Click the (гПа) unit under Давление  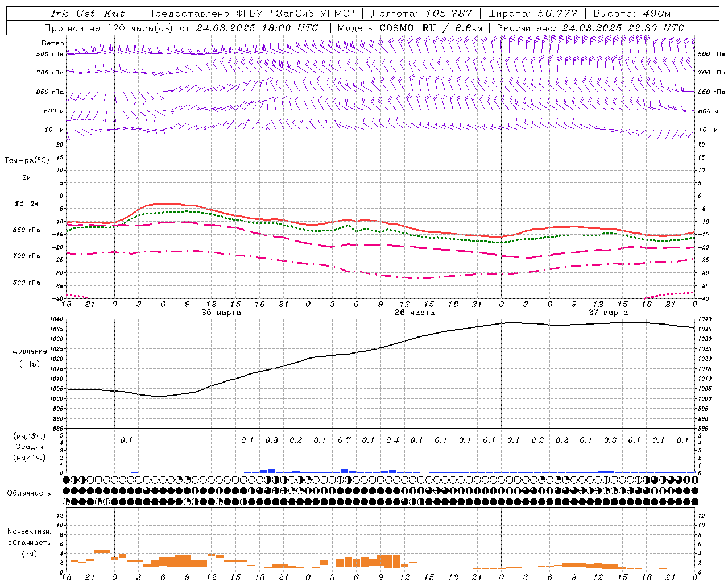click(28, 364)
